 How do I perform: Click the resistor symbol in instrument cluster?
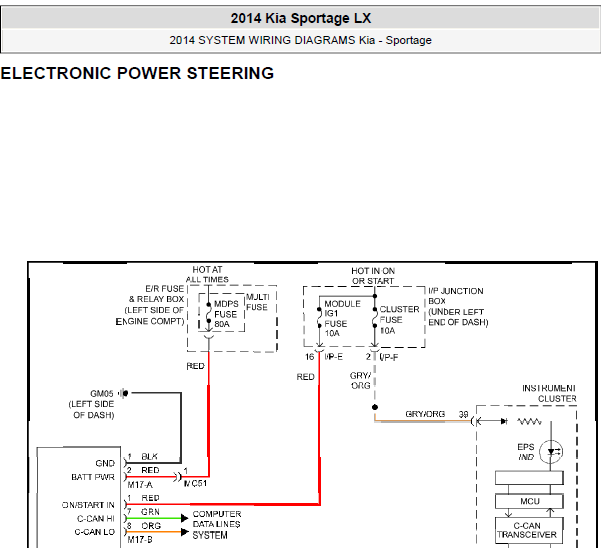[x=529, y=422]
